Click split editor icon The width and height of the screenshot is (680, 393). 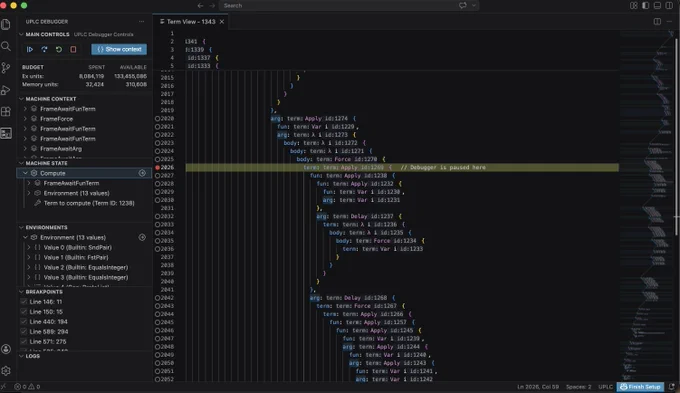657,22
